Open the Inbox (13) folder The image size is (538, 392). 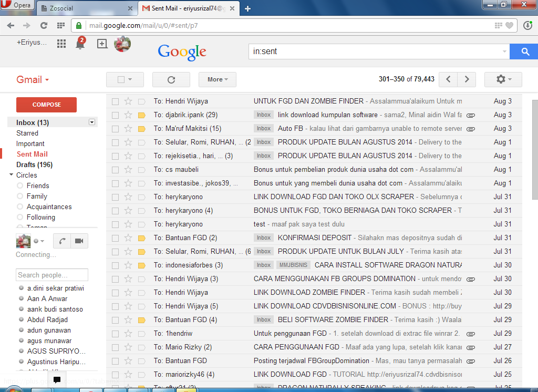click(33, 122)
